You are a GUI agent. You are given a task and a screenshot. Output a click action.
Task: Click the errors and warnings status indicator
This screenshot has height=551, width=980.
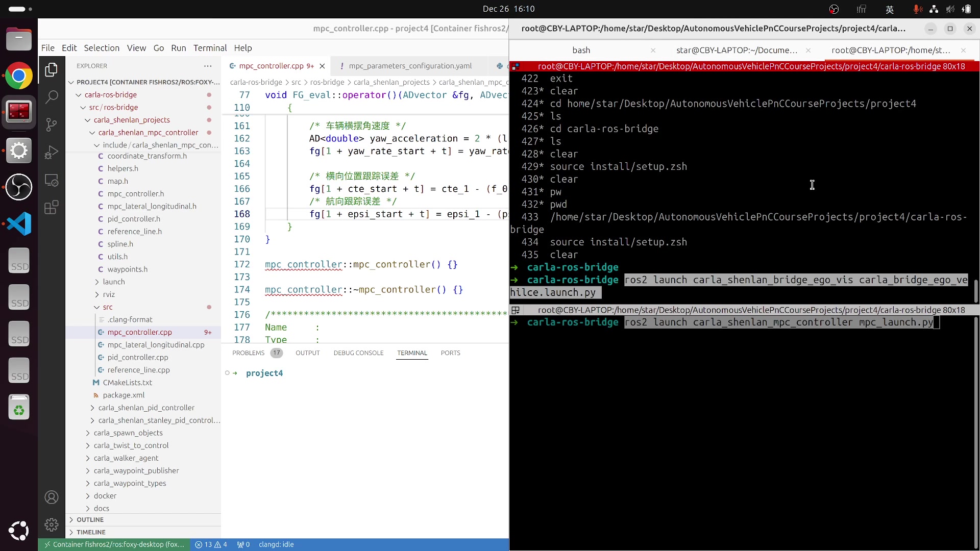click(x=211, y=544)
